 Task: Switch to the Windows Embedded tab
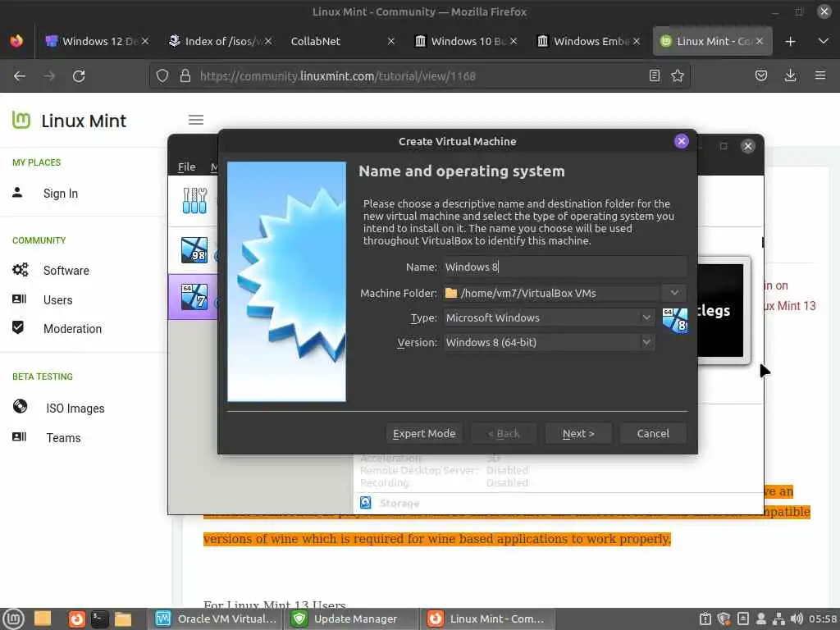(589, 41)
